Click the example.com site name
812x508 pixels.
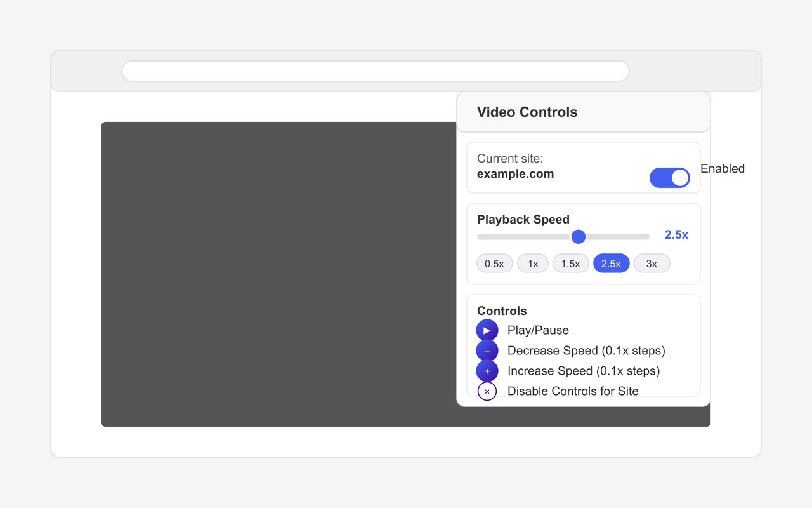[515, 174]
